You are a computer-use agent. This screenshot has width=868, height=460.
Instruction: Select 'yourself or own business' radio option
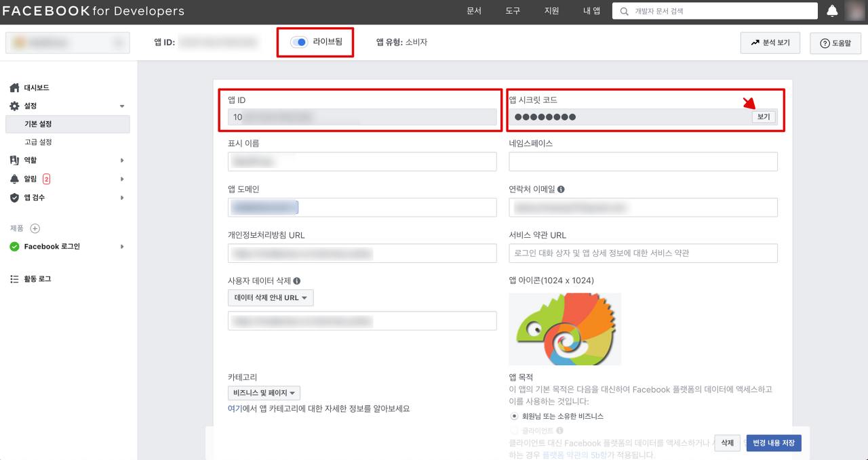pyautogui.click(x=515, y=416)
